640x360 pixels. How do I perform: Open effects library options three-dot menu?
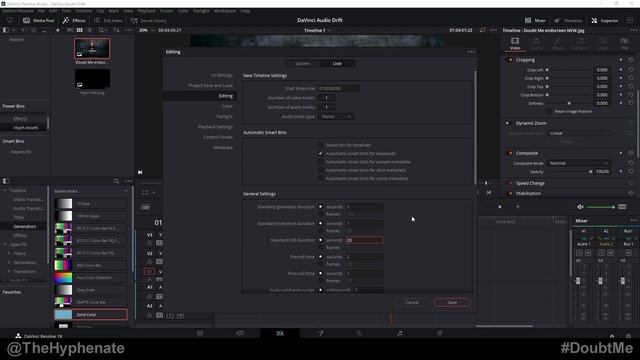[129, 181]
